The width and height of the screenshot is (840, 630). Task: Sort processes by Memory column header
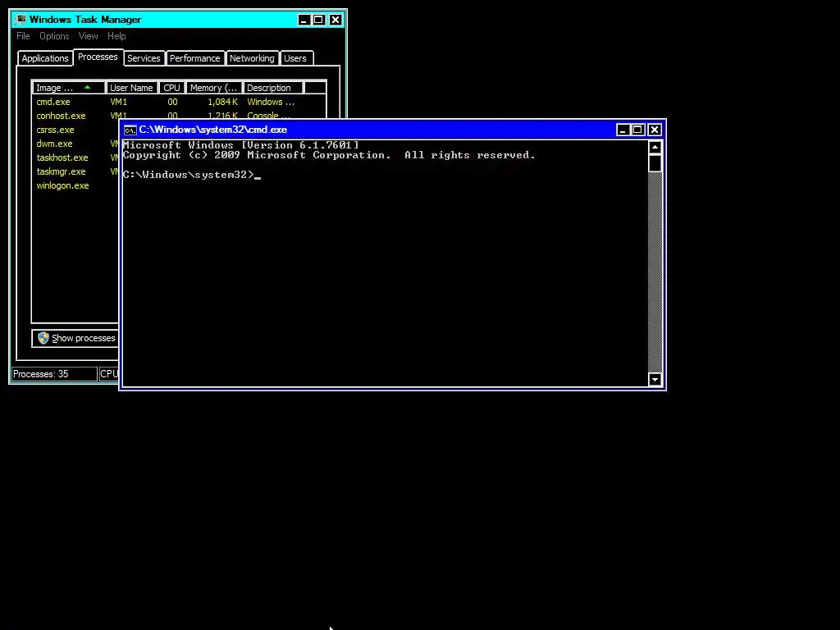pos(214,88)
